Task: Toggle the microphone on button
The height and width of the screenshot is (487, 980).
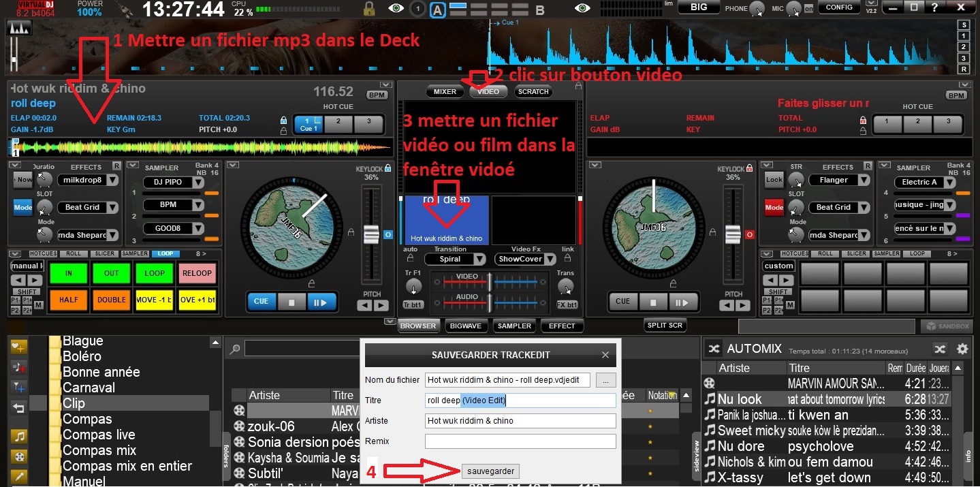Action: click(809, 9)
